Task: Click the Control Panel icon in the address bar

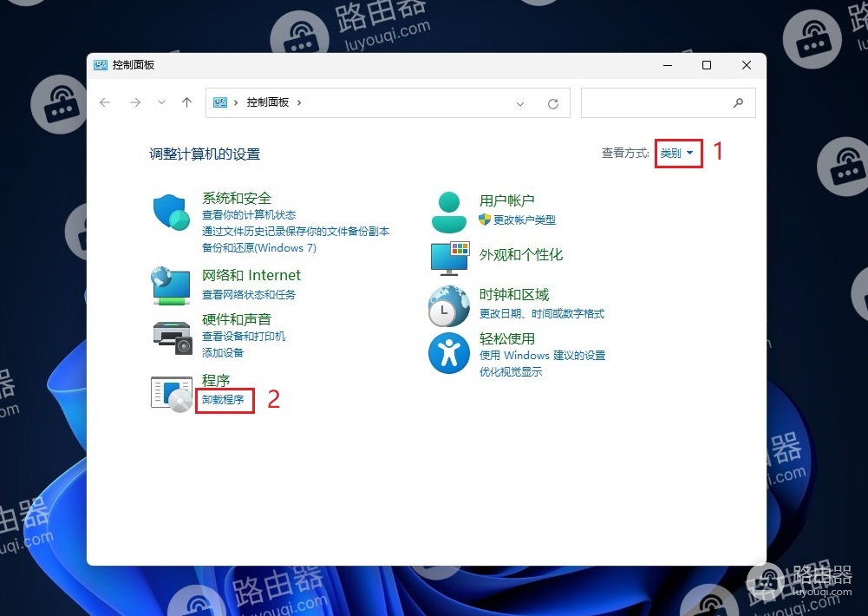Action: click(x=220, y=102)
